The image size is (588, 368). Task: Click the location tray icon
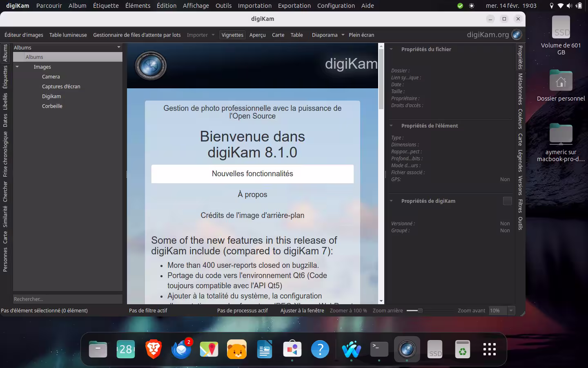552,6
